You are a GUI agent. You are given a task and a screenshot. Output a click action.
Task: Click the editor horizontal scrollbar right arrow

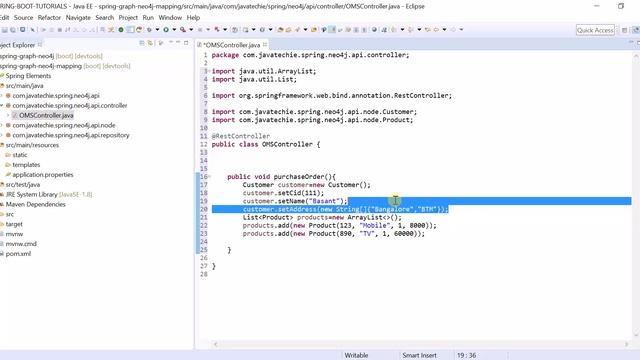(627, 344)
